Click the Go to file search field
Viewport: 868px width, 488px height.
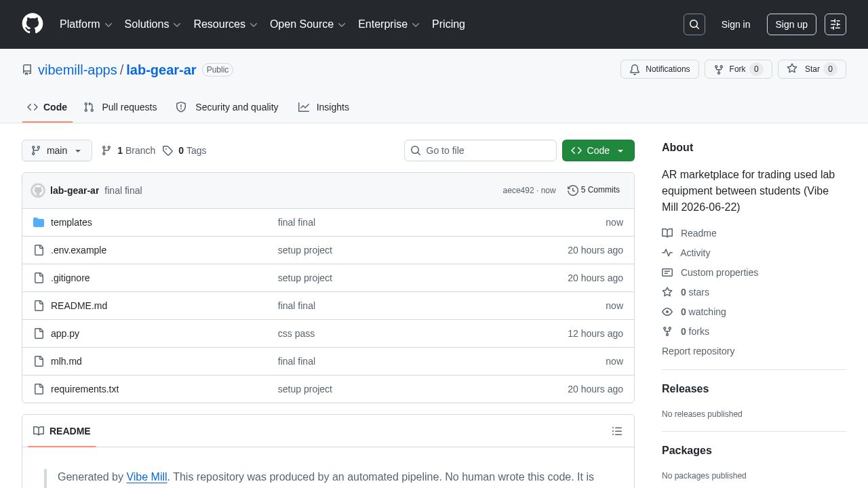pos(480,150)
